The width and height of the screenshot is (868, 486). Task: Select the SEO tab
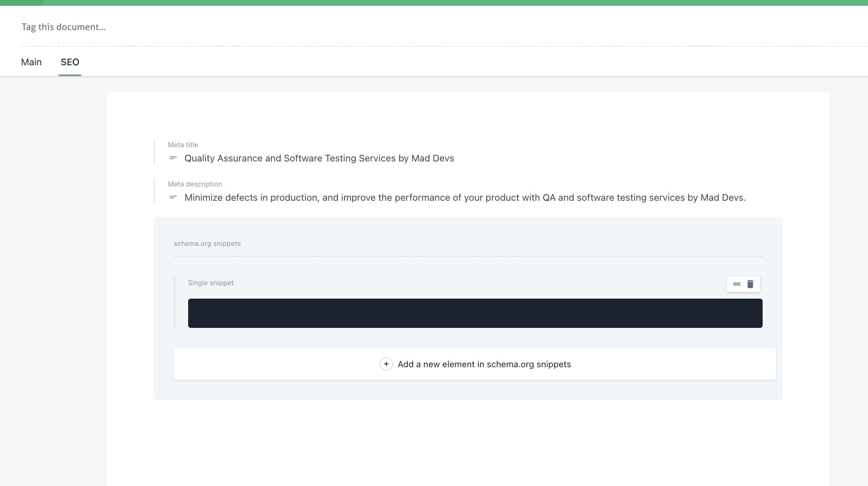point(69,62)
